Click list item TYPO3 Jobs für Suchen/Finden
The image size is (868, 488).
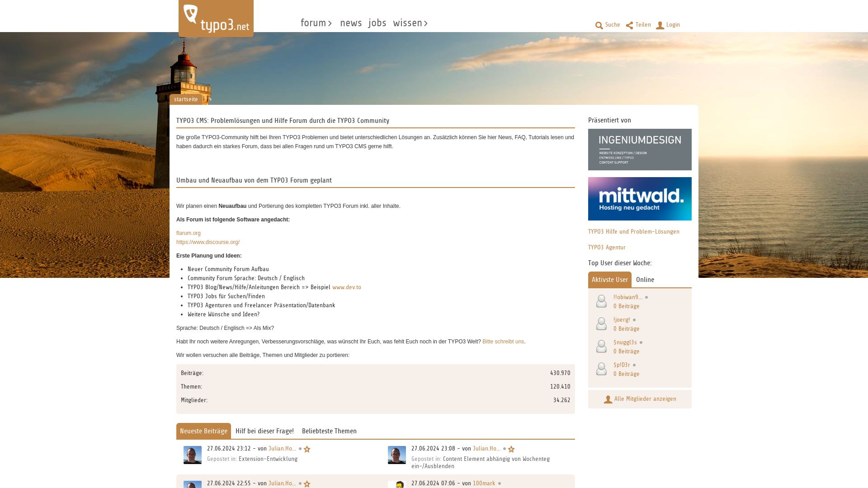point(226,296)
